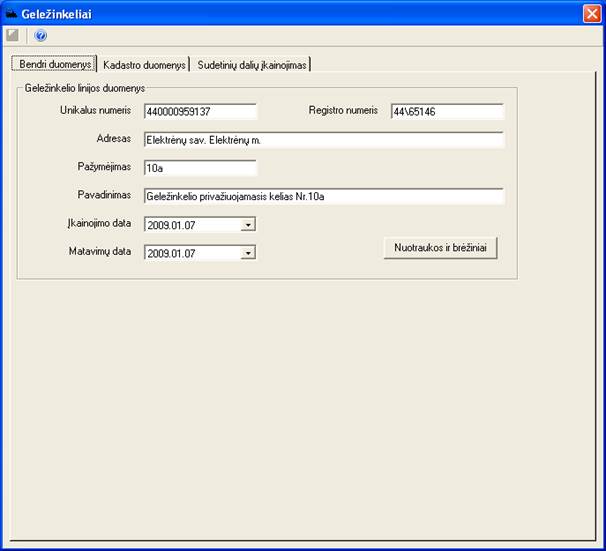Click into the Pažymėjimas field
This screenshot has width=606, height=551.
tap(200, 168)
